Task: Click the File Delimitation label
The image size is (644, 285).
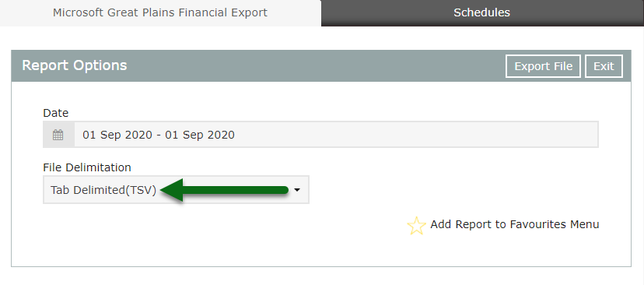Action: tap(87, 167)
